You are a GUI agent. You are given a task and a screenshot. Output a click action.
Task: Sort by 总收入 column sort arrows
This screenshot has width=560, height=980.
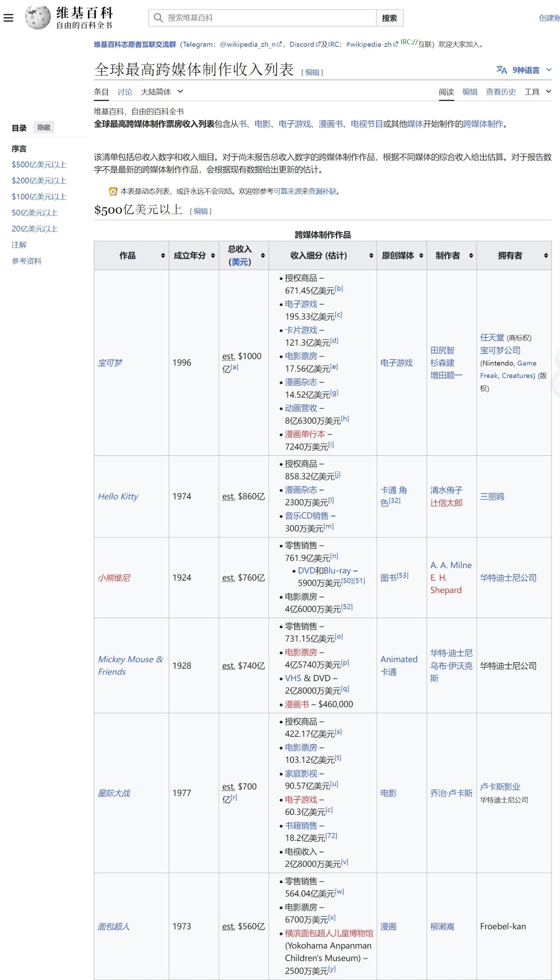263,256
